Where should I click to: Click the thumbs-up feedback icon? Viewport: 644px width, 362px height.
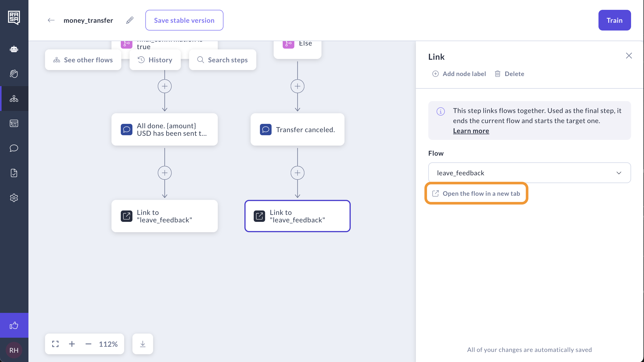point(14,325)
